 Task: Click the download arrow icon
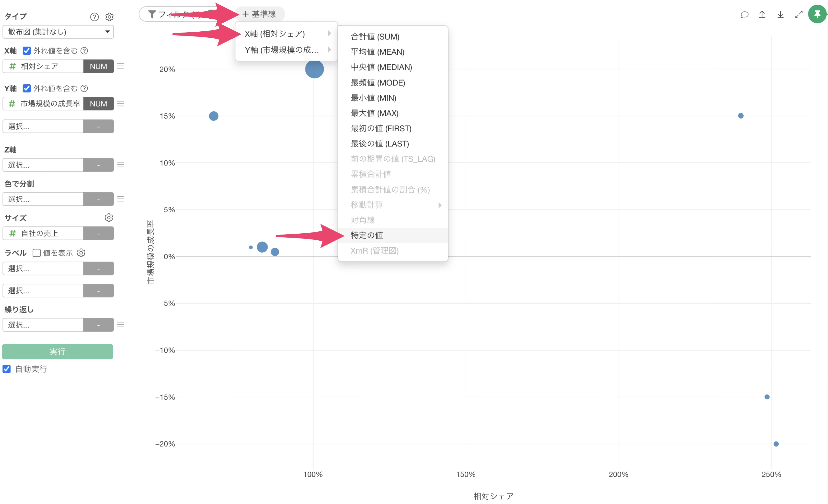(781, 14)
